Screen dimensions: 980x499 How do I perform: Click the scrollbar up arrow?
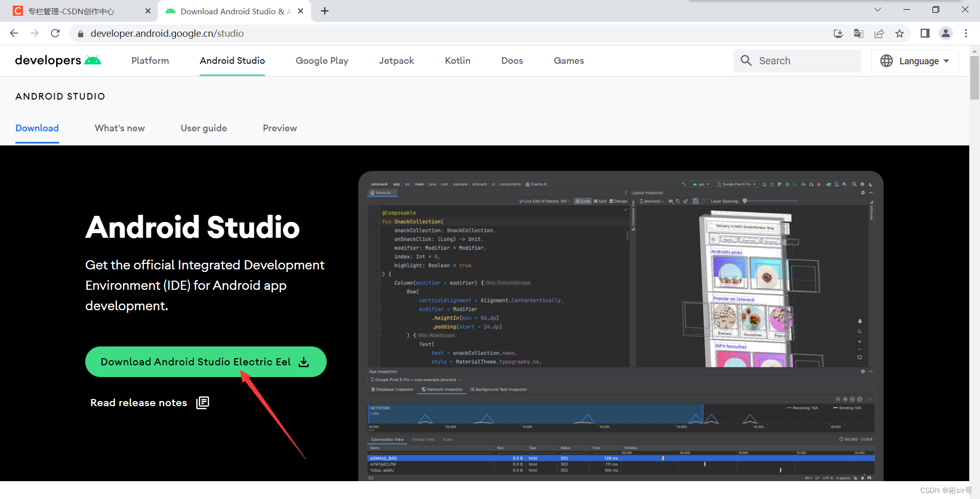[x=974, y=51]
